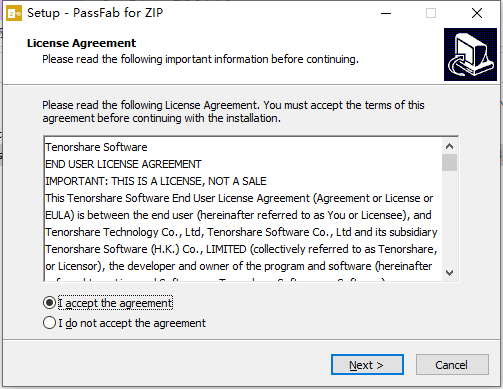Click the bold "License Agreement" heading
Viewport: 503px width, 389px height.
click(x=82, y=43)
